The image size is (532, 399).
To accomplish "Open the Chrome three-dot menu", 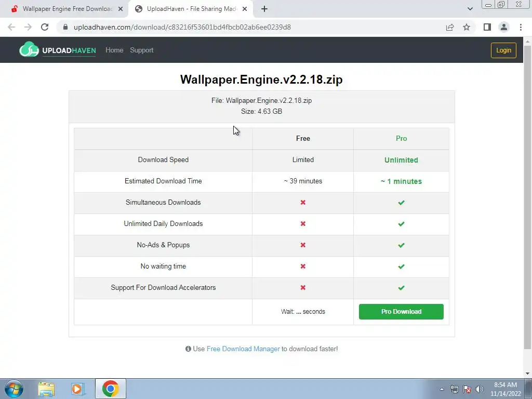I will tap(521, 27).
